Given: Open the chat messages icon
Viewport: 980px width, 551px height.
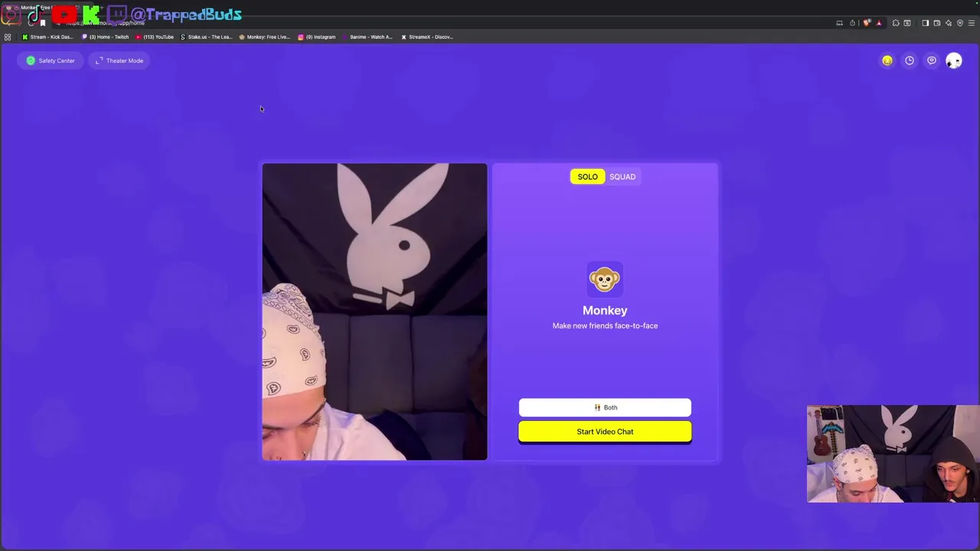Looking at the screenshot, I should point(932,60).
